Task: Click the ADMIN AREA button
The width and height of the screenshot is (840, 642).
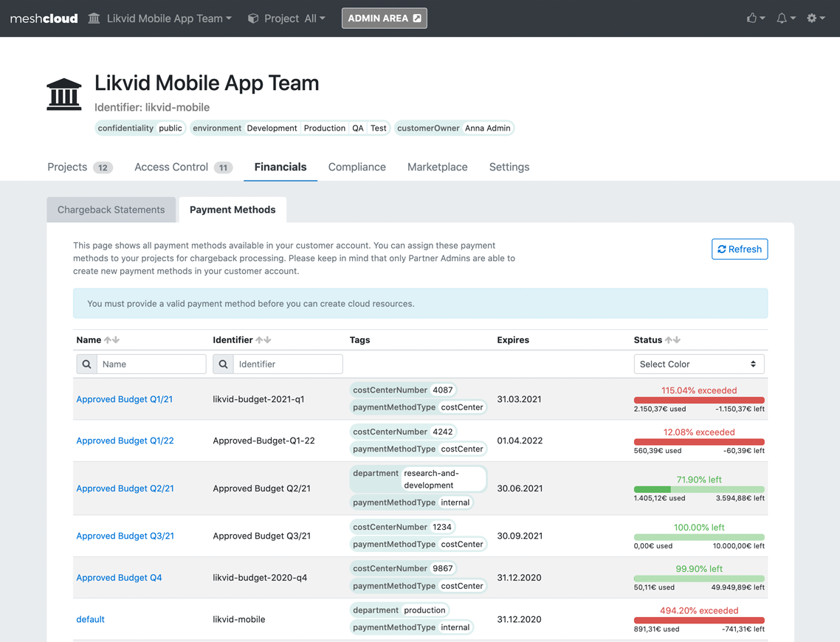Action: tap(384, 18)
